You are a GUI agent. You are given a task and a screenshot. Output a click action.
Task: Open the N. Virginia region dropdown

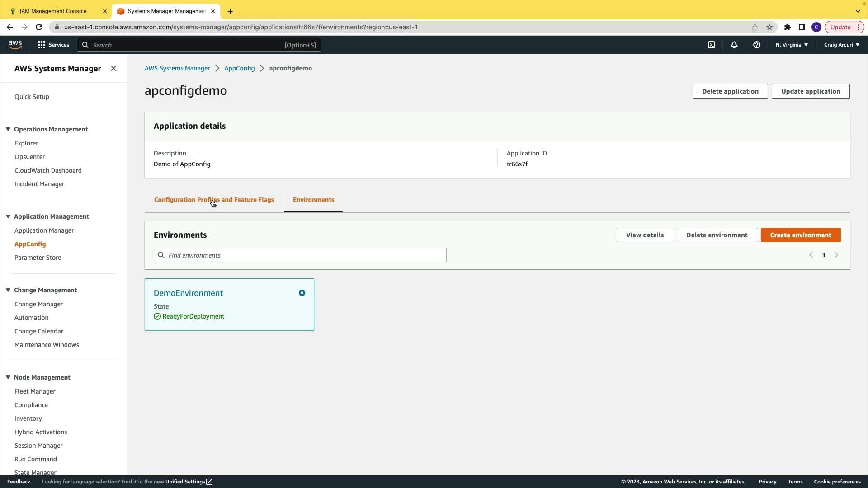pyautogui.click(x=792, y=45)
